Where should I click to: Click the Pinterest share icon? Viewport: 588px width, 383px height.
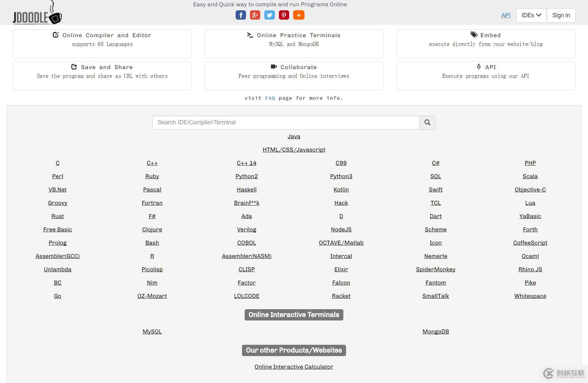(284, 15)
